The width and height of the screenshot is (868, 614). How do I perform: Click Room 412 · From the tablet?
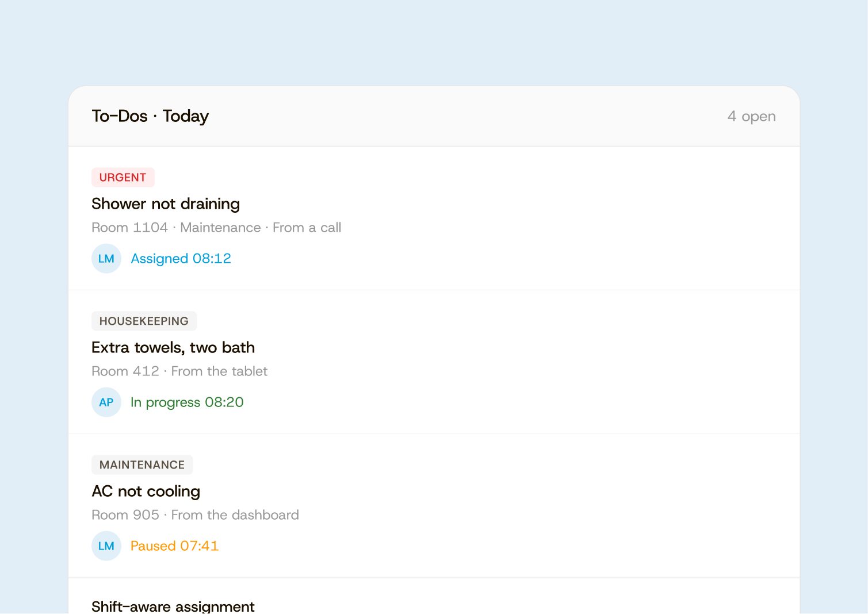point(179,371)
